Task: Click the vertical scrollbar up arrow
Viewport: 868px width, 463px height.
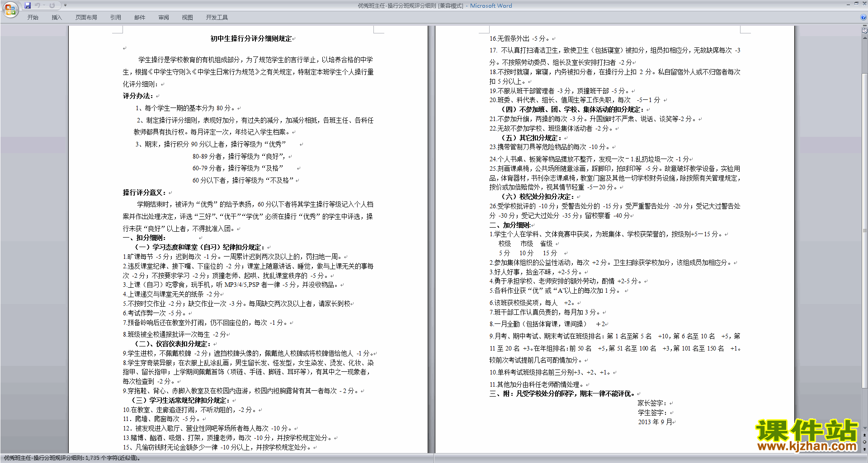Action: click(865, 38)
